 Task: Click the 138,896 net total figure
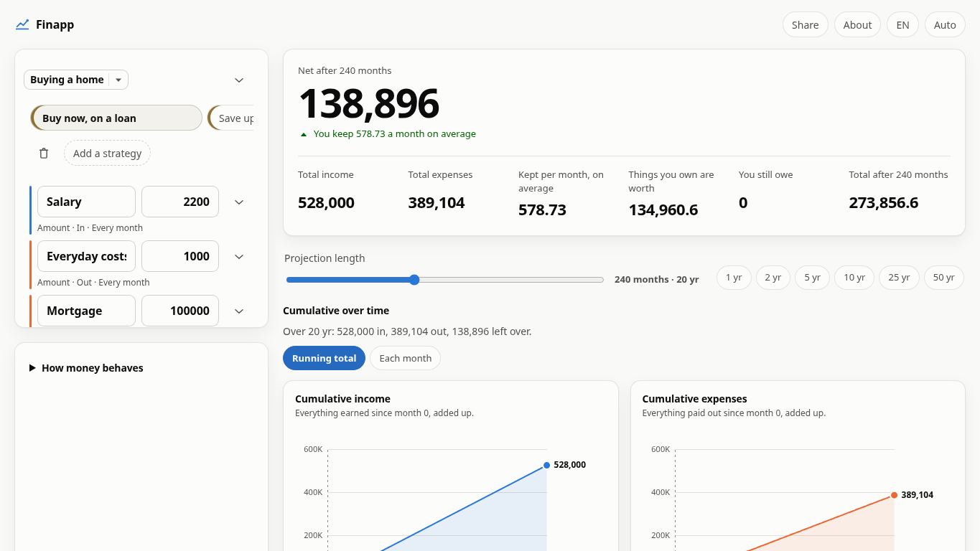[368, 103]
